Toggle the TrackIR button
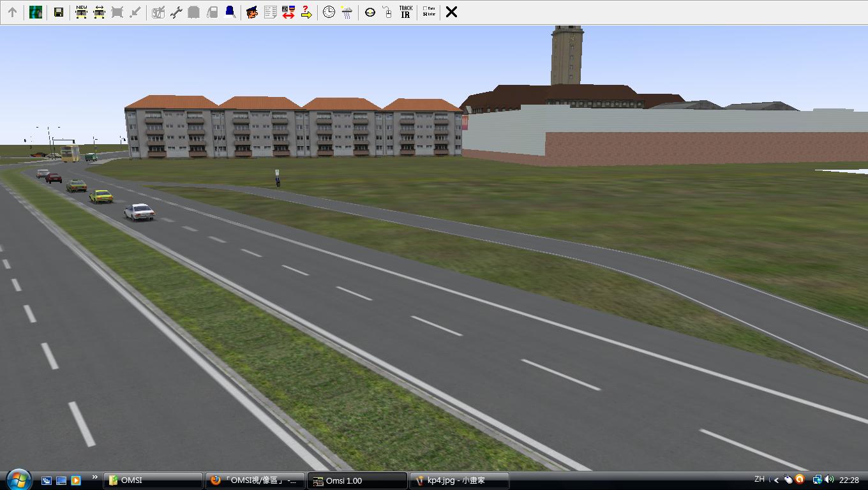Image resolution: width=868 pixels, height=490 pixels. (x=405, y=11)
